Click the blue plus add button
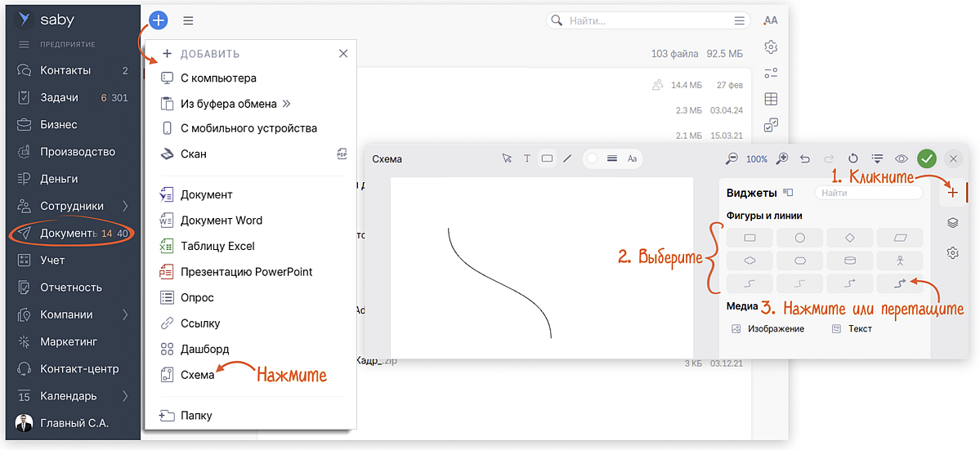 tap(159, 20)
